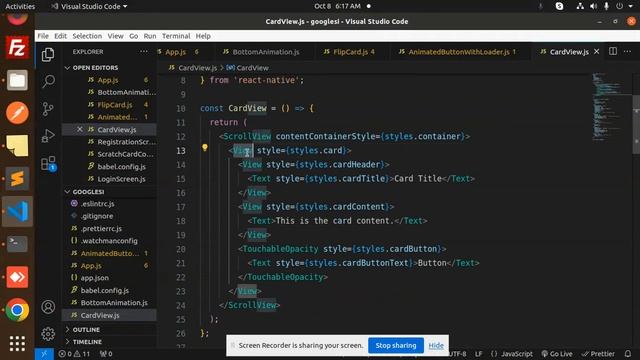Click the Hide link in sharing bar

pos(436,346)
